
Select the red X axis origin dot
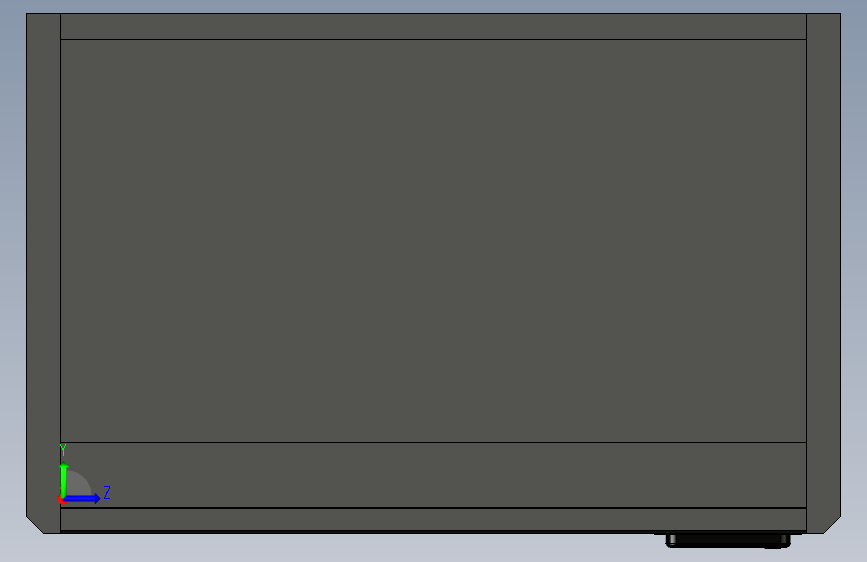click(x=61, y=500)
